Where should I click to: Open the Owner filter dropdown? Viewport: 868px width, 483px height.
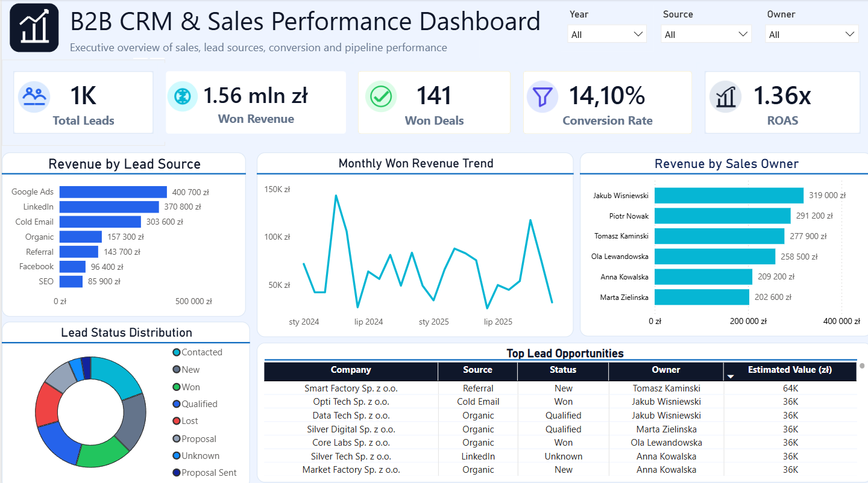813,34
